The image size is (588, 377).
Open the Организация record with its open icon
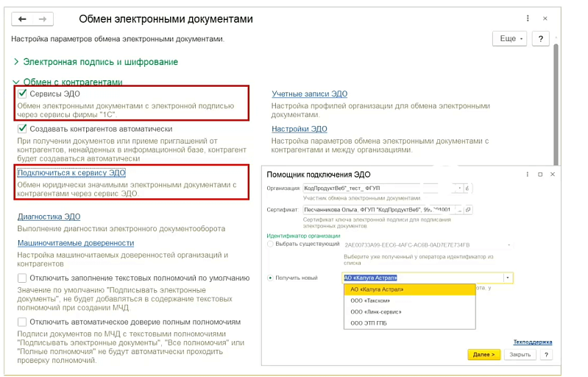(x=467, y=188)
